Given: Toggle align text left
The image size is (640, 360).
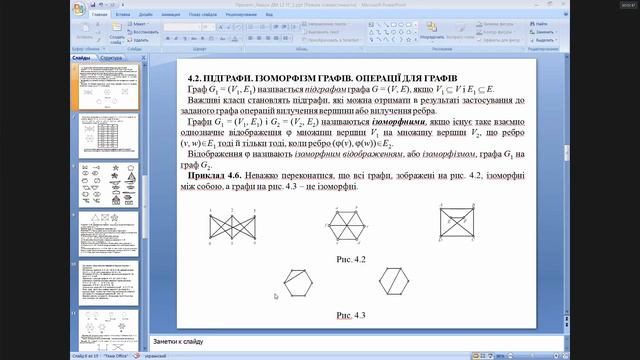Looking at the screenshot, I should (251, 38).
